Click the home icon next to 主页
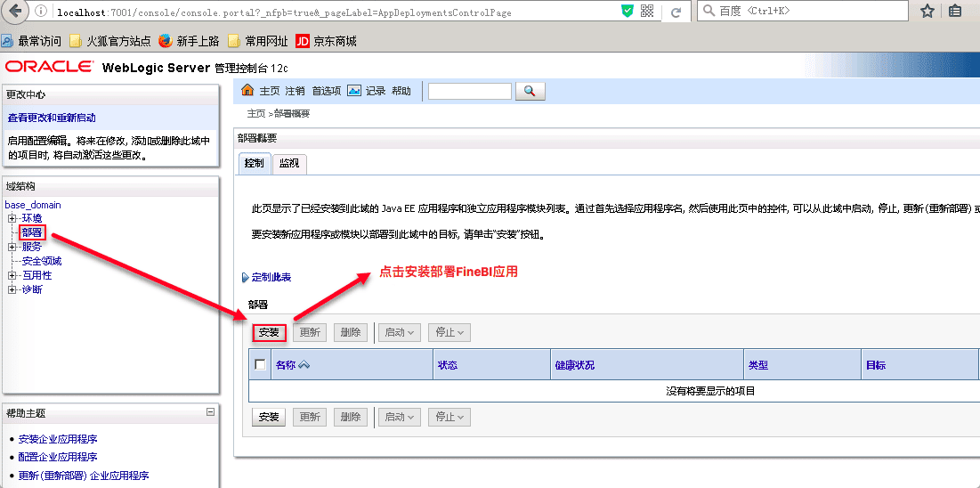Screen dimensions: 980x488 pyautogui.click(x=248, y=91)
